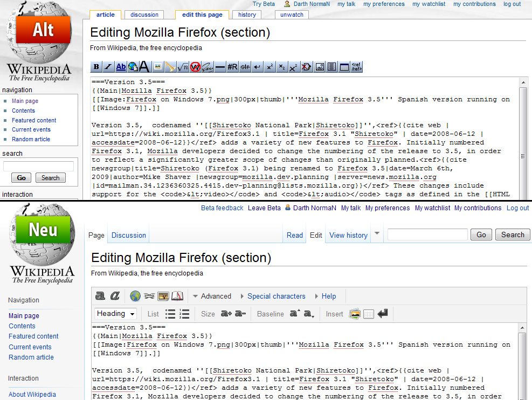Open new layout Discussion tab
This screenshot has width=532, height=400.
coord(129,235)
